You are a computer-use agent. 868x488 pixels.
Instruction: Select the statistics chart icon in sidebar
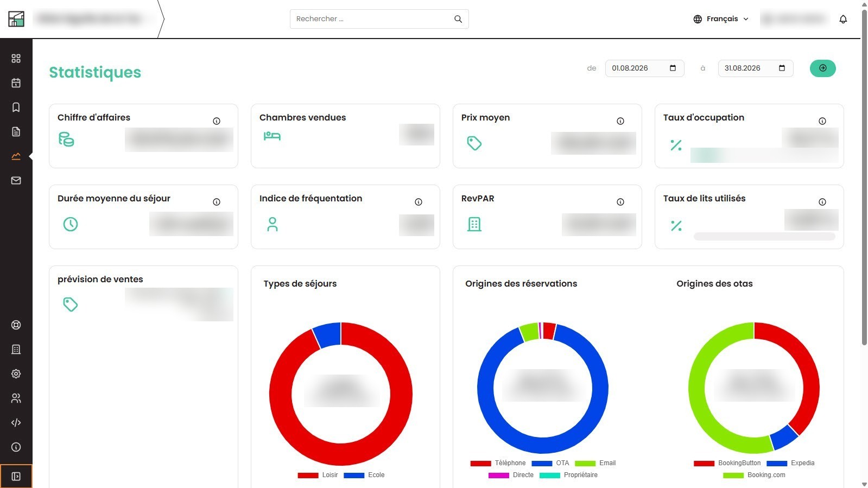16,156
